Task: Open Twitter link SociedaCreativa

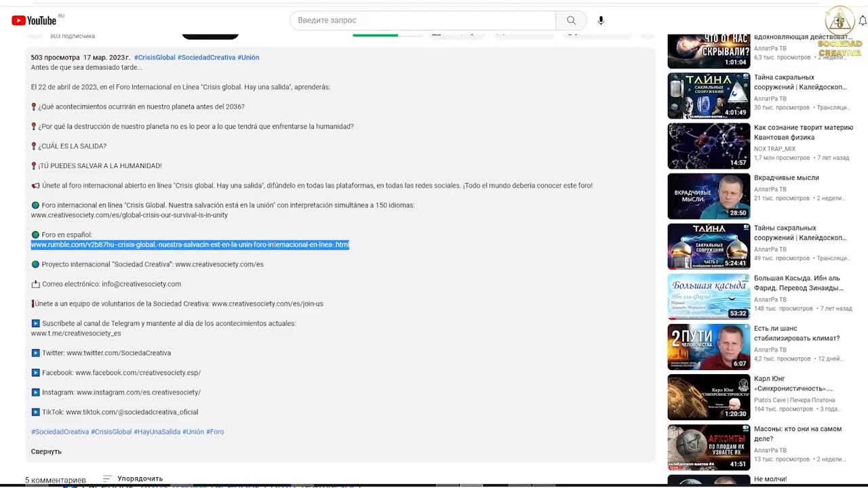Action: tap(119, 353)
